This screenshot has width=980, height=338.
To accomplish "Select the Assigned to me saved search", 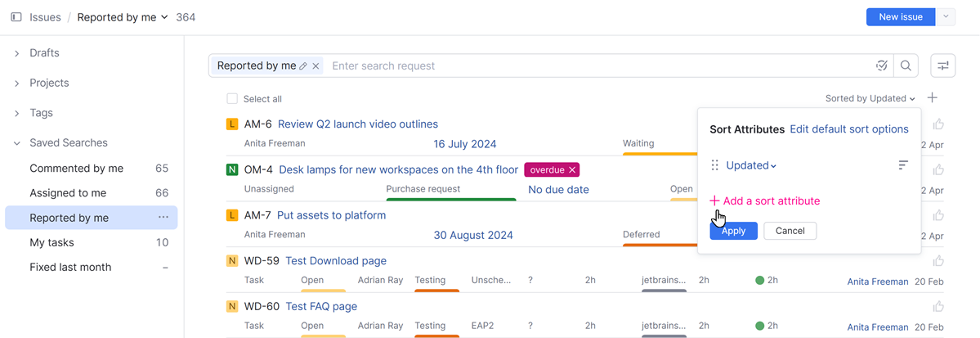I will [x=68, y=193].
